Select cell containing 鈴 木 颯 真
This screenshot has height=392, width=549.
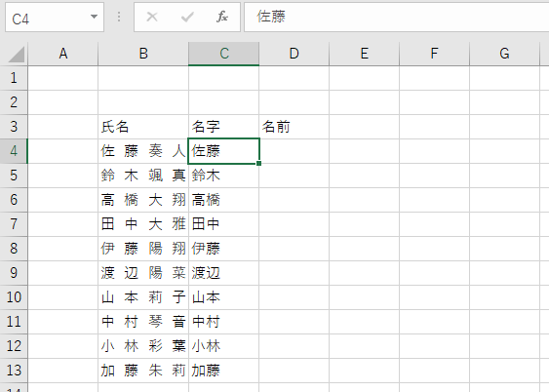(x=143, y=176)
